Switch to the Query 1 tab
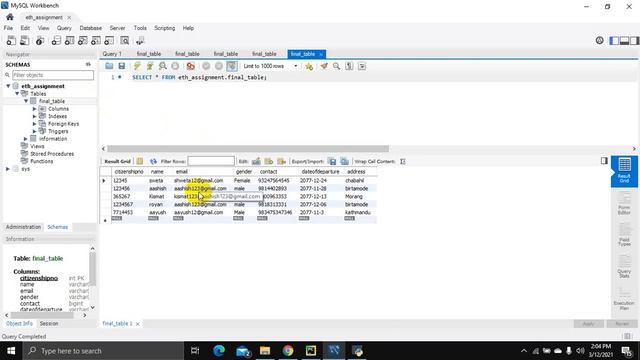This screenshot has width=640, height=360. (112, 54)
